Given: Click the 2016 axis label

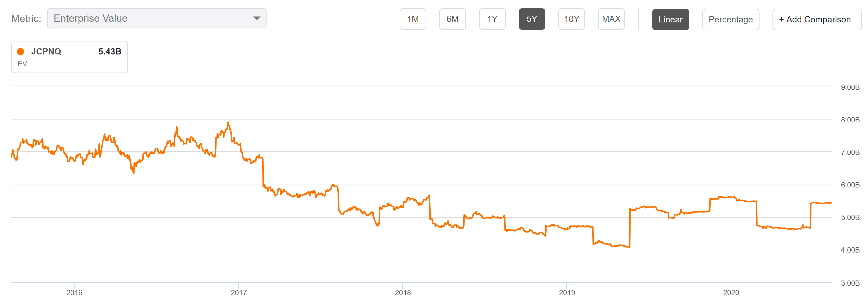Looking at the screenshot, I should (x=74, y=292).
